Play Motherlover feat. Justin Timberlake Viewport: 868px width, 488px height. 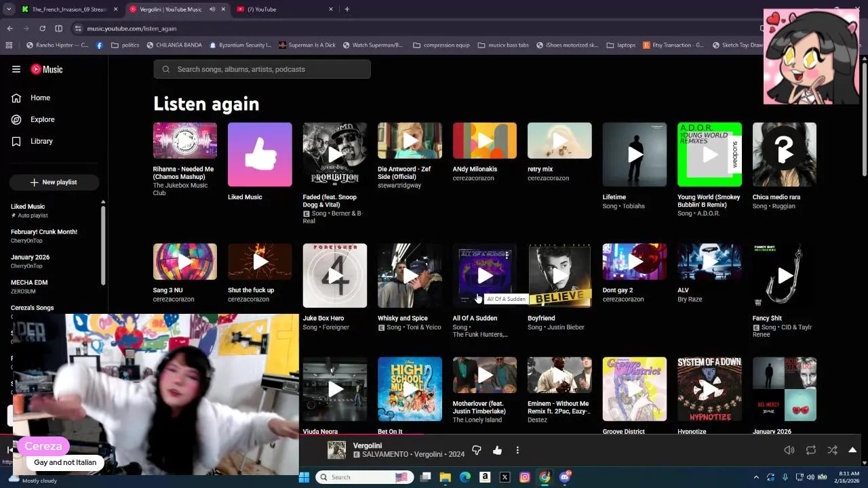485,375
